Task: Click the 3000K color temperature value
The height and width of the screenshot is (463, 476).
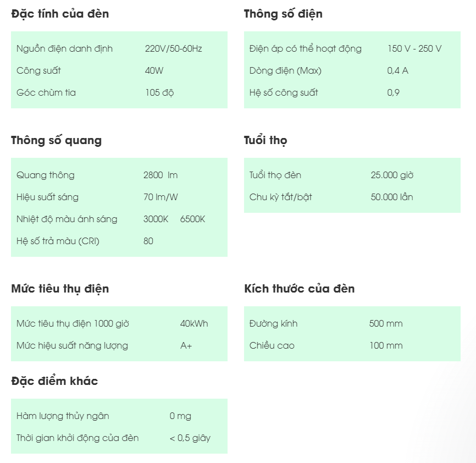Action: tap(156, 219)
